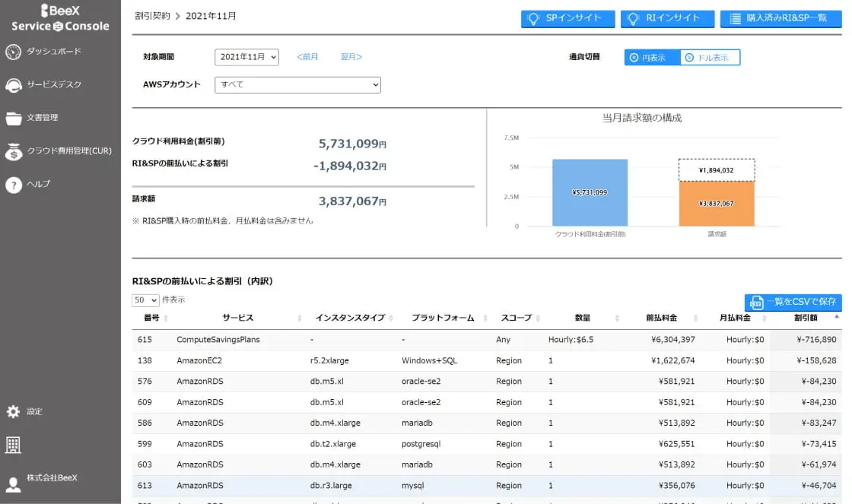The height and width of the screenshot is (504, 852).
Task: Sort table by 前払料金 column arrows
Action: (x=695, y=319)
